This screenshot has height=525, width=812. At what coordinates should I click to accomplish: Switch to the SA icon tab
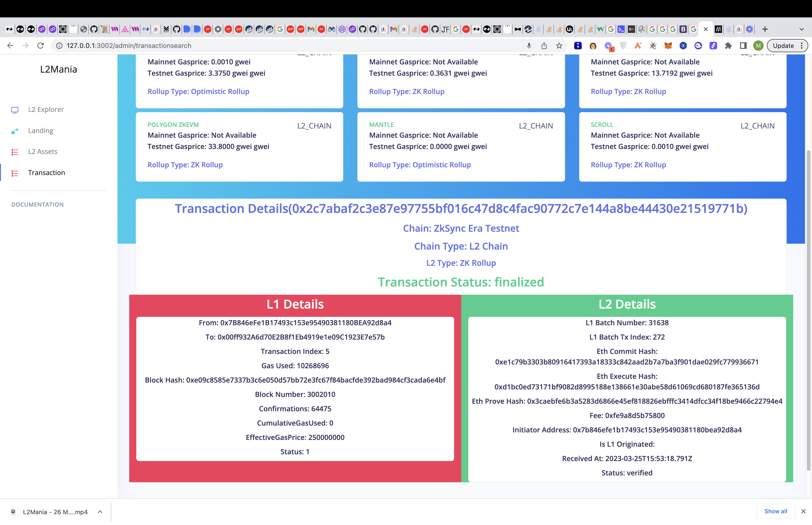[631, 29]
